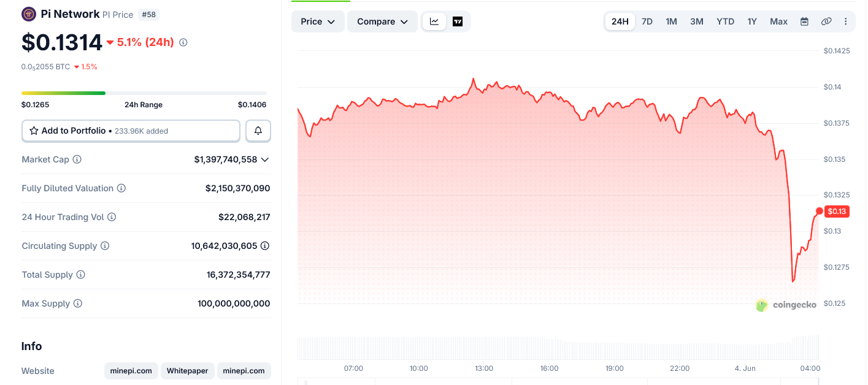Click $0.1406 range high value

point(252,105)
